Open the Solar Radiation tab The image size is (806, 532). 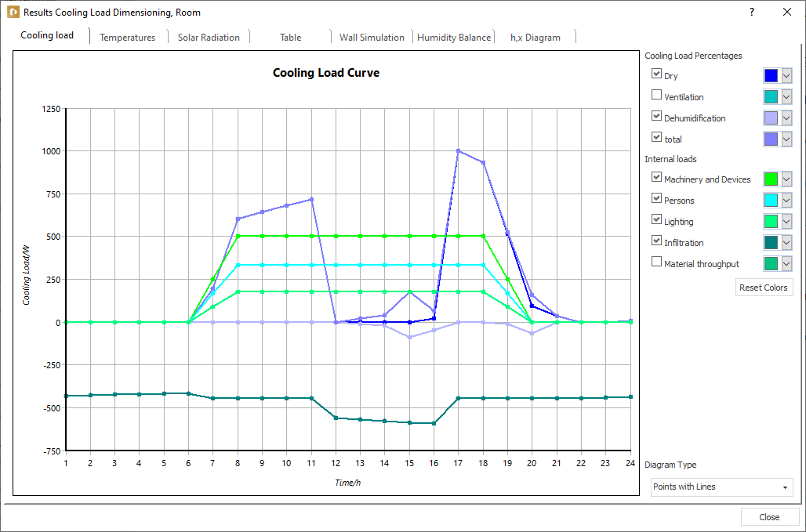click(209, 38)
